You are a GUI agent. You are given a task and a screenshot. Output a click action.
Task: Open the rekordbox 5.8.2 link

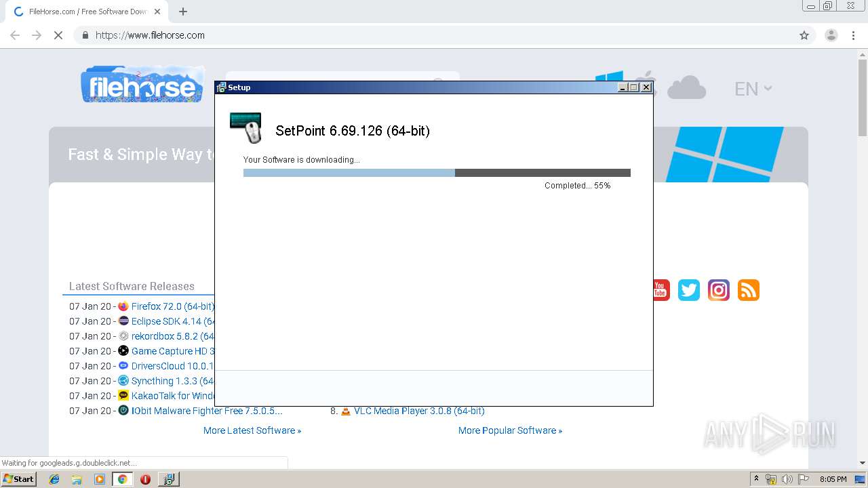click(x=173, y=336)
